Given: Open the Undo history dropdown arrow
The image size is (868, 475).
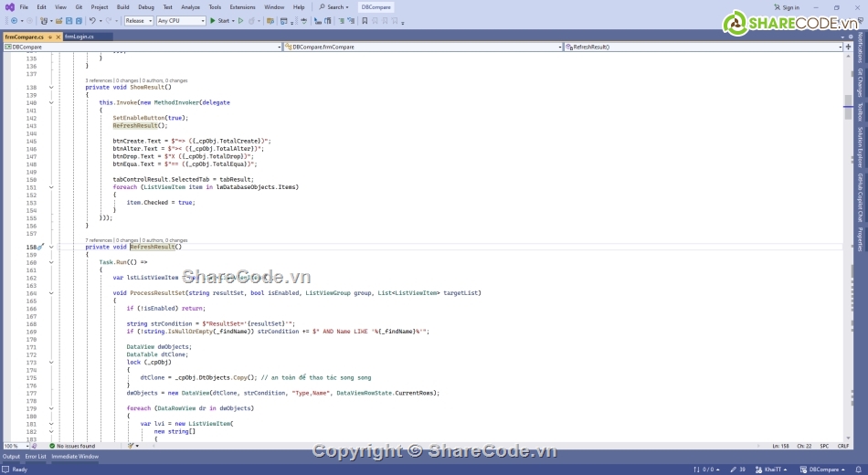Looking at the screenshot, I should coord(101,20).
